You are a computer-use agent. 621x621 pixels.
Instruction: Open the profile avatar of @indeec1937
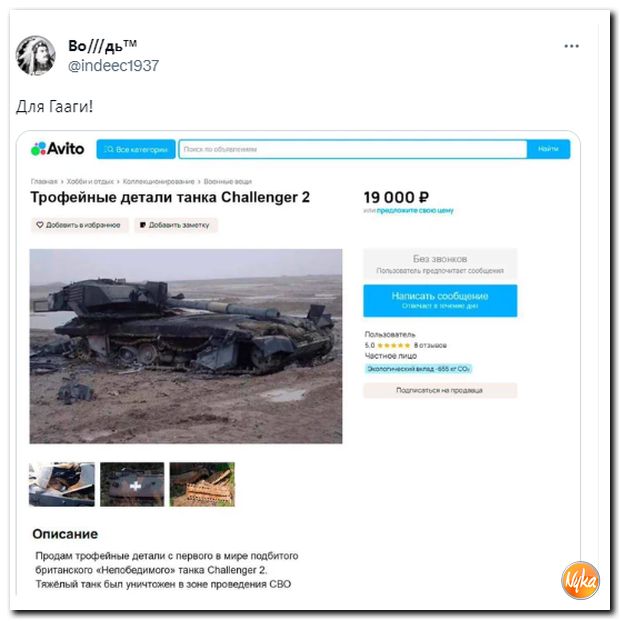tap(36, 55)
